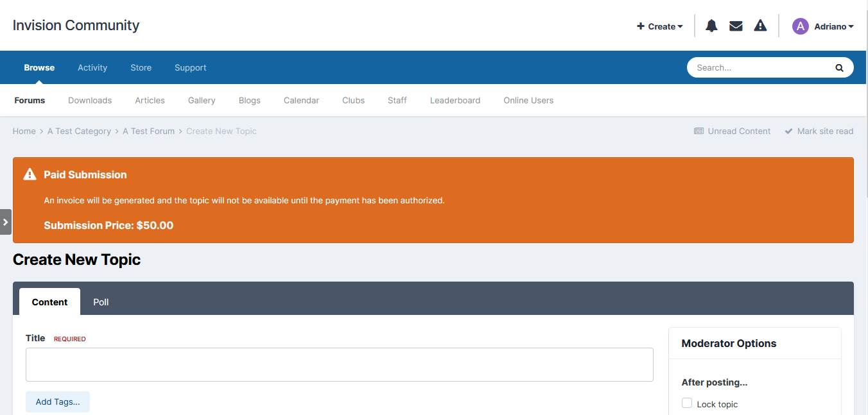Open the Articles submenu item
This screenshot has height=415, width=868.
pyautogui.click(x=150, y=100)
